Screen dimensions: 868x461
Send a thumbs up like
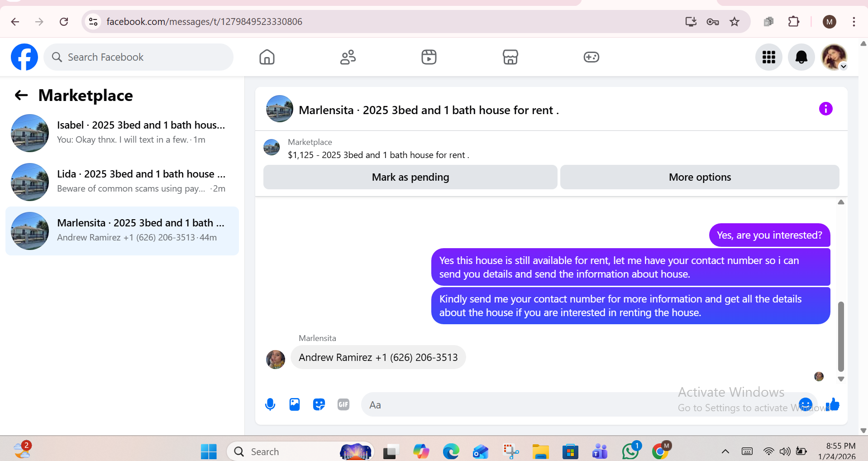[832, 404]
